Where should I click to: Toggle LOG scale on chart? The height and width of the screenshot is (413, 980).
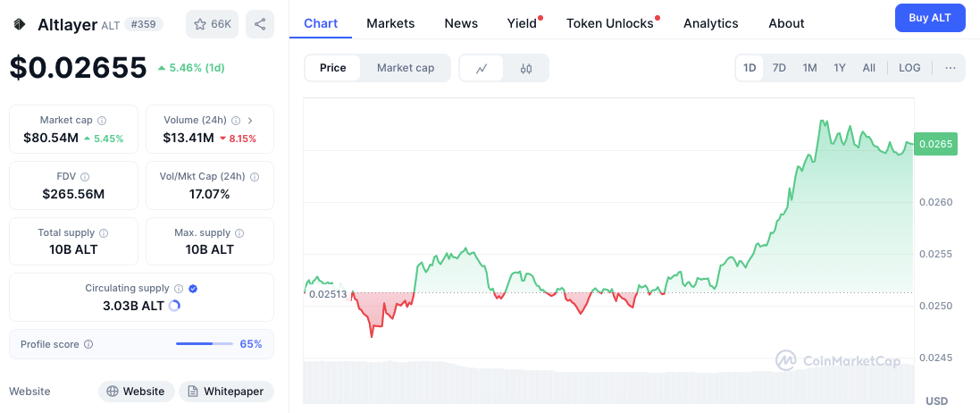pos(909,68)
